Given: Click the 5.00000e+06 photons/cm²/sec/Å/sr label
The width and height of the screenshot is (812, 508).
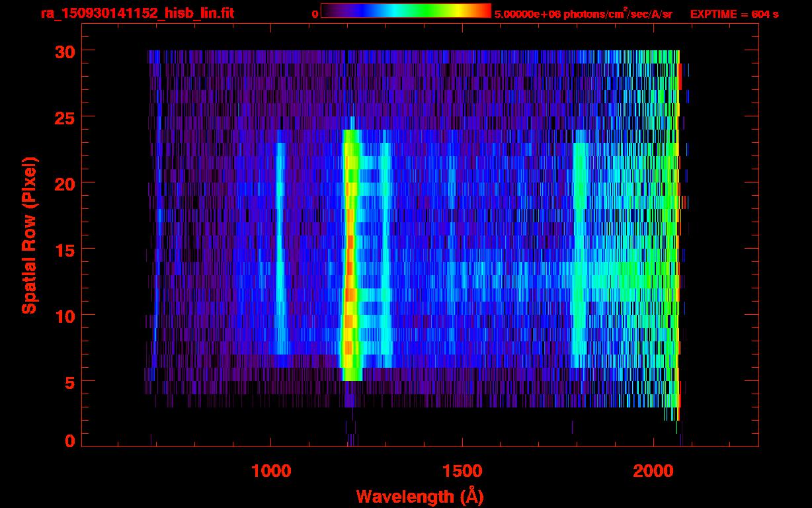Looking at the screenshot, I should (583, 13).
